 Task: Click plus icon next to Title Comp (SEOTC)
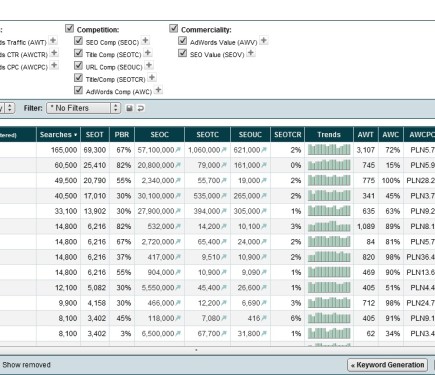pyautogui.click(x=148, y=53)
